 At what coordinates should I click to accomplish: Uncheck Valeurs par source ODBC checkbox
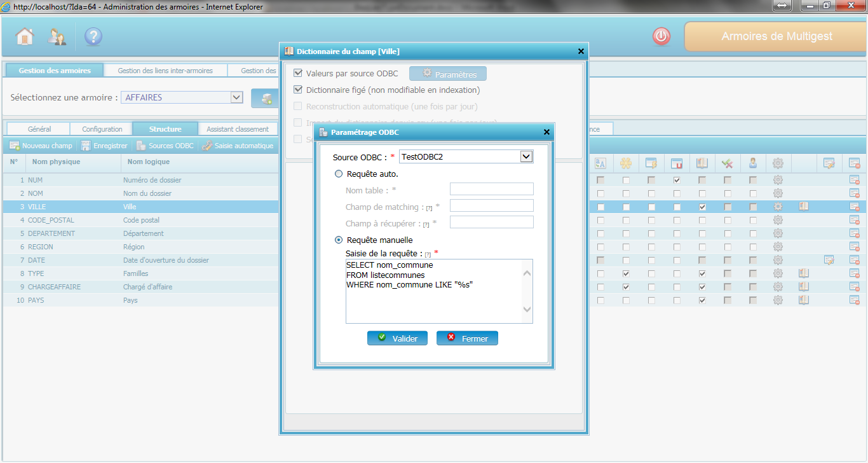coord(298,74)
